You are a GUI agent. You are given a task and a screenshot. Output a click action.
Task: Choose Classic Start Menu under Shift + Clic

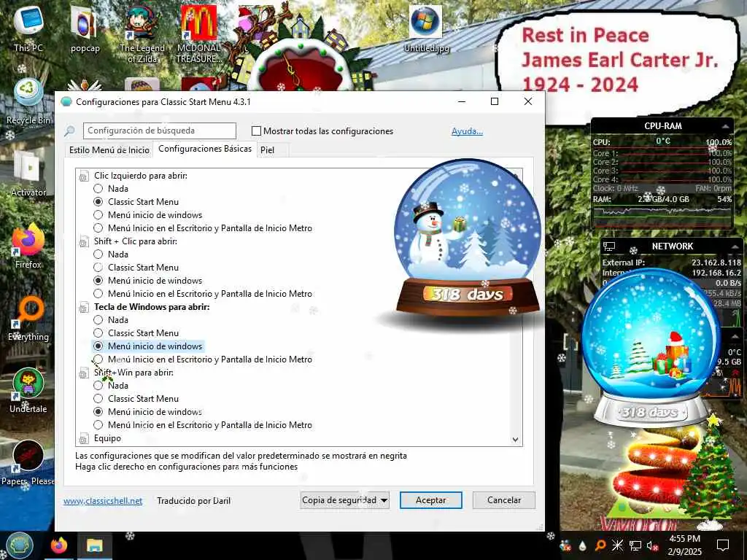[98, 268]
